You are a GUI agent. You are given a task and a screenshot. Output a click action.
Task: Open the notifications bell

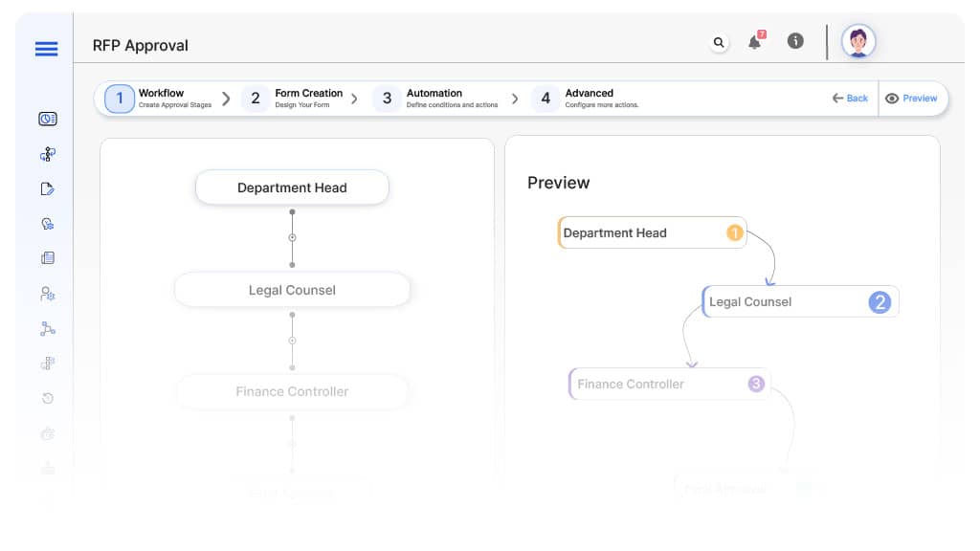pyautogui.click(x=756, y=41)
